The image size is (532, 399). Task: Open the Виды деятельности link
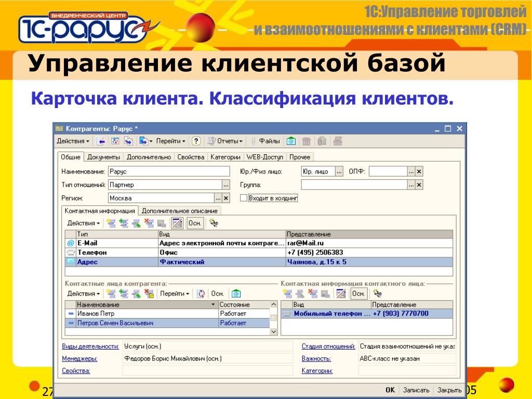(90, 347)
